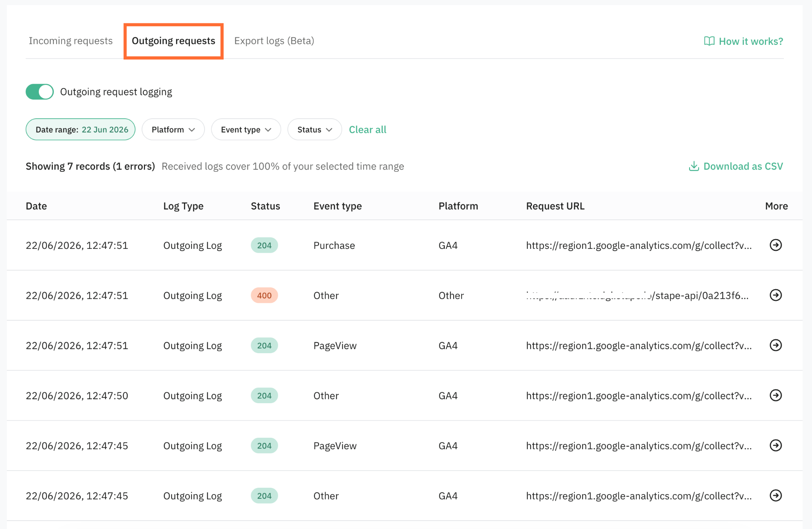The image size is (812, 529).
Task: Click GA4 platform in the Purchase row
Action: (x=448, y=245)
